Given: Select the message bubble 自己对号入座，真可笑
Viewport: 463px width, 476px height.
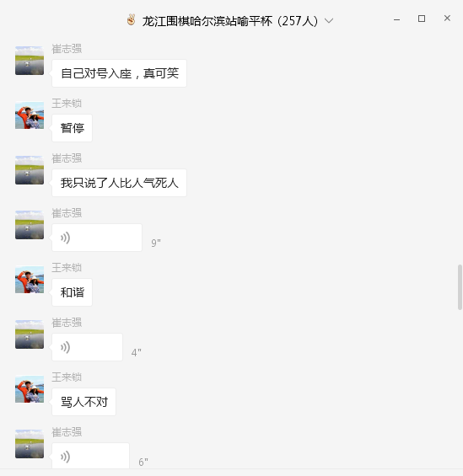Looking at the screenshot, I should (120, 73).
